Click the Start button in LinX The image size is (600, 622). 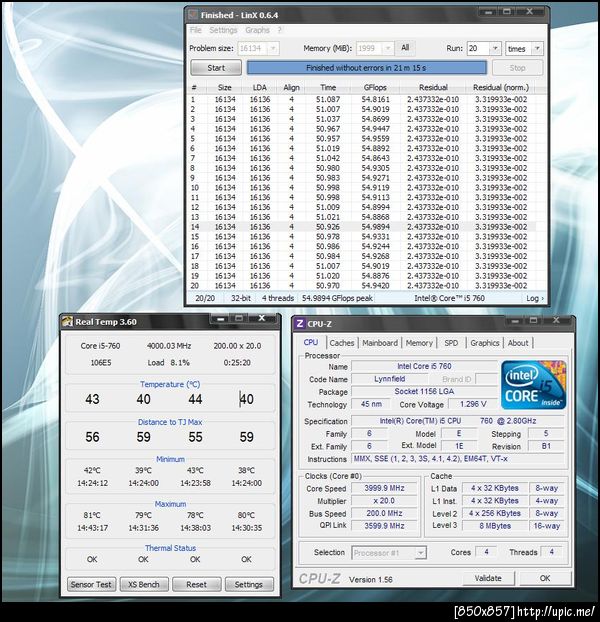[x=216, y=68]
